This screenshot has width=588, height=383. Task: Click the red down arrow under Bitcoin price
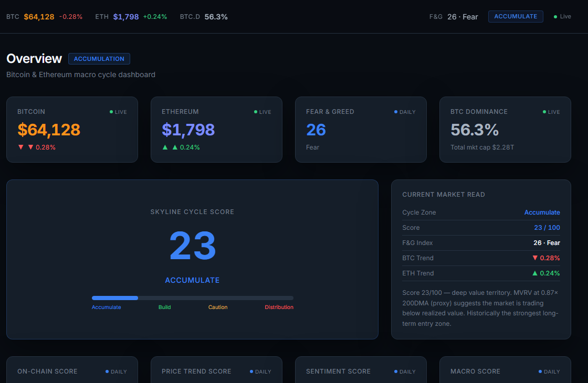point(21,147)
